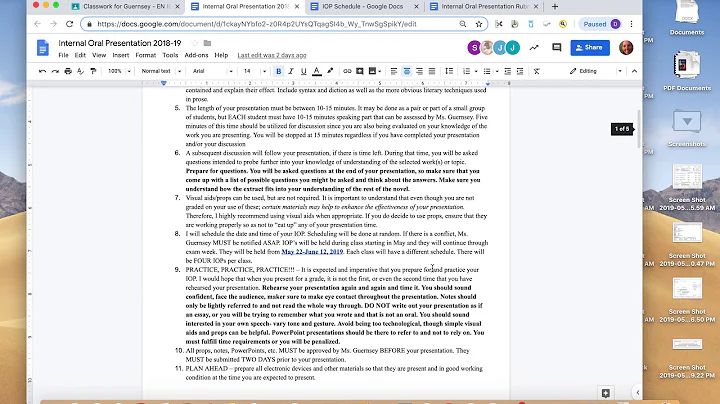
Task: Click the document title Internal Oral Presentation 2018-19
Action: (x=119, y=43)
